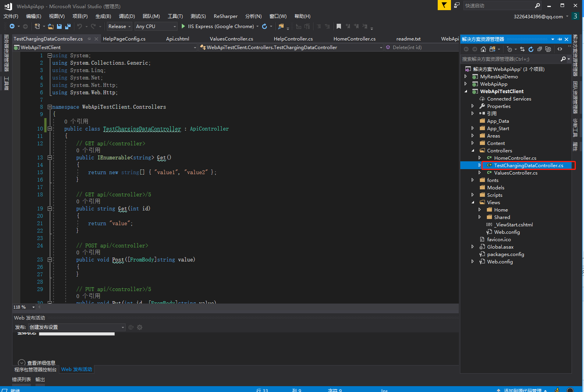Select Global.asax in the Solution Explorer tree

[x=500, y=247]
